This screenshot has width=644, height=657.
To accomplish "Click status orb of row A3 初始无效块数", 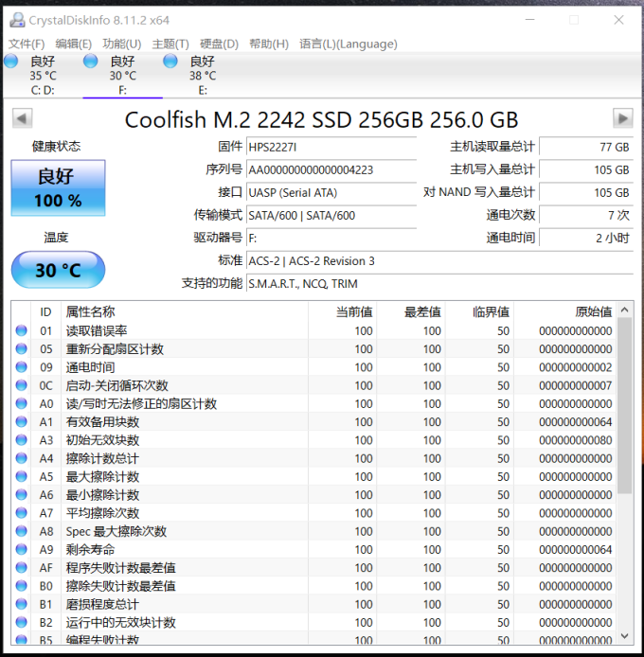I will 22,440.
